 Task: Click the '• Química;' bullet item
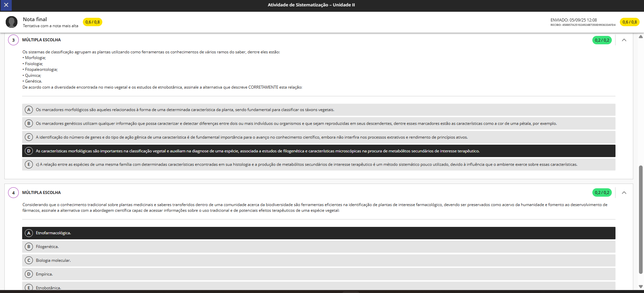pyautogui.click(x=32, y=76)
